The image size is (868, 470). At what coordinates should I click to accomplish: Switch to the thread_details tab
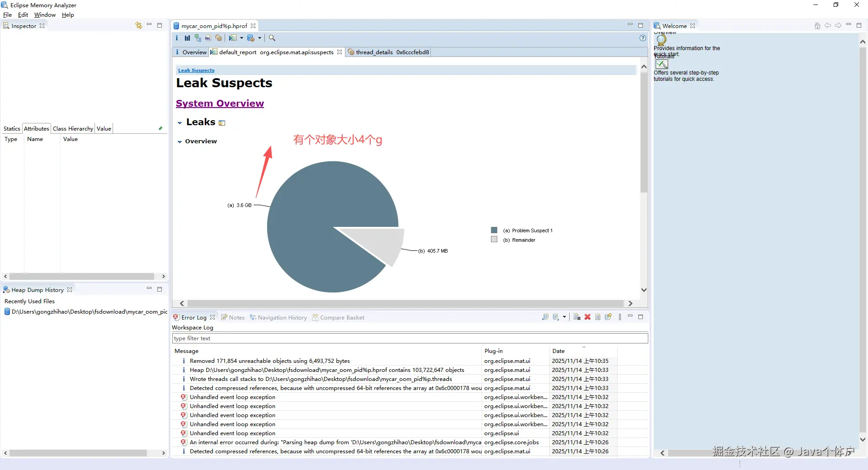(x=388, y=52)
